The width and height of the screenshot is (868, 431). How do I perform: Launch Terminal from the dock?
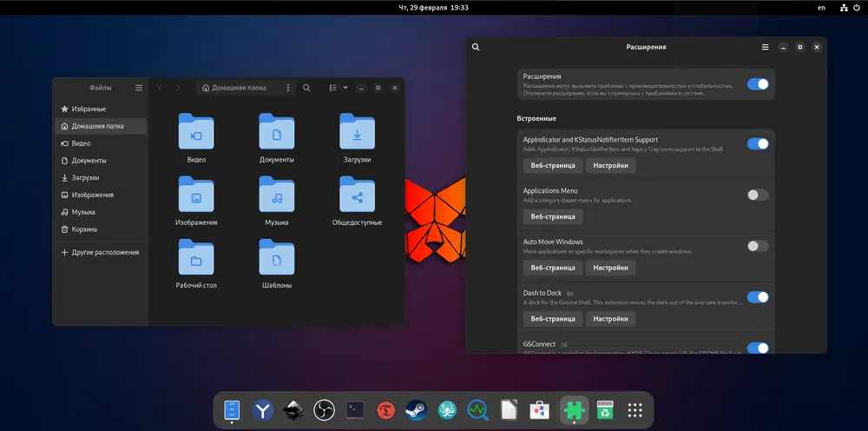pyautogui.click(x=355, y=409)
